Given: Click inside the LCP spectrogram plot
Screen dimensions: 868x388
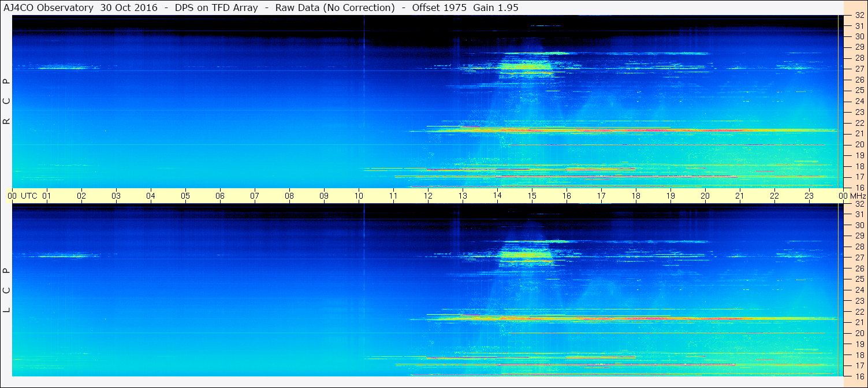Looking at the screenshot, I should click(428, 290).
